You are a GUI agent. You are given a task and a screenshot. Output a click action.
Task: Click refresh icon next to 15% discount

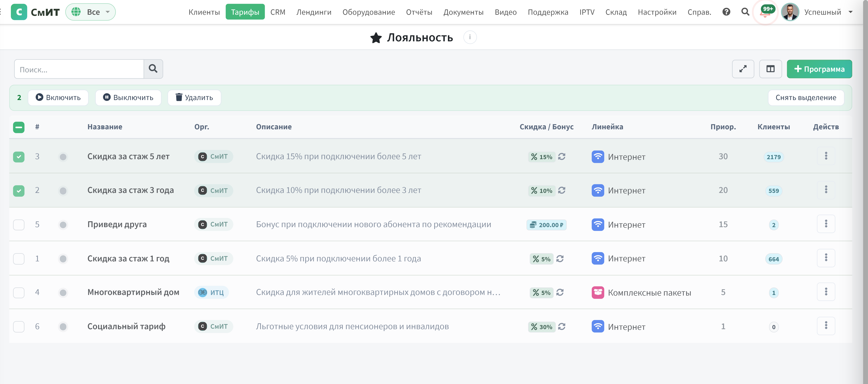click(x=561, y=157)
